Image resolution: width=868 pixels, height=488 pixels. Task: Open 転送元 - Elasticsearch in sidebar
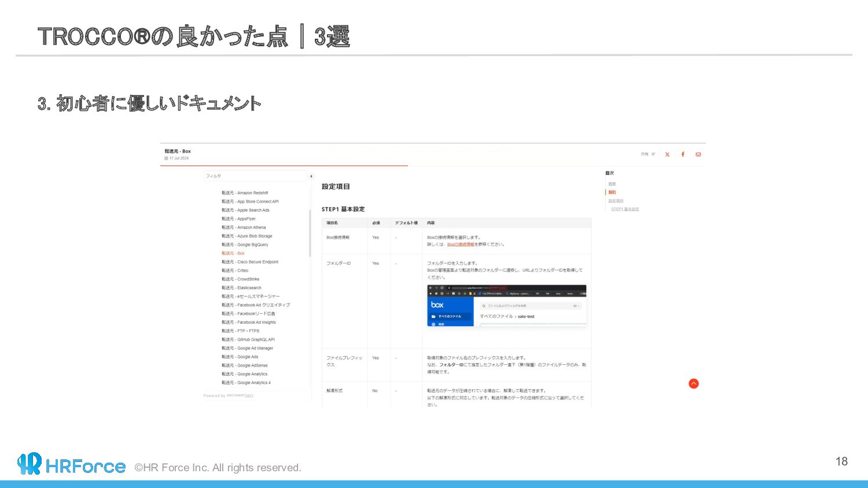click(241, 288)
